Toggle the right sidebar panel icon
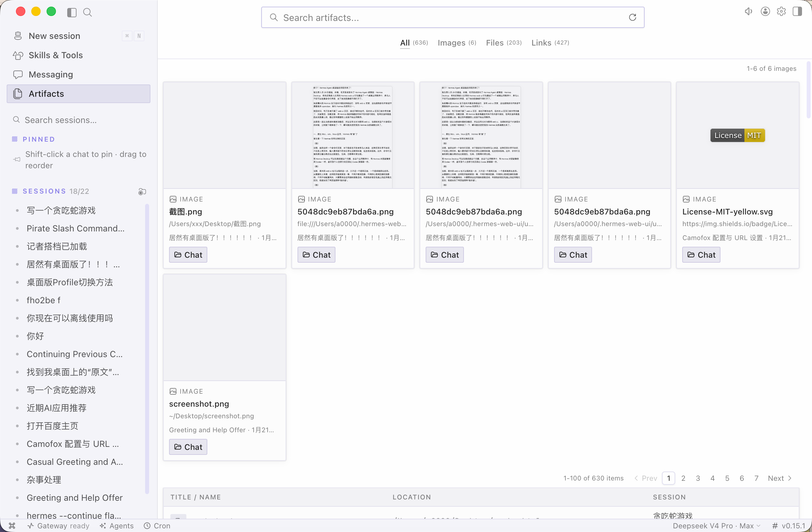 797,12
